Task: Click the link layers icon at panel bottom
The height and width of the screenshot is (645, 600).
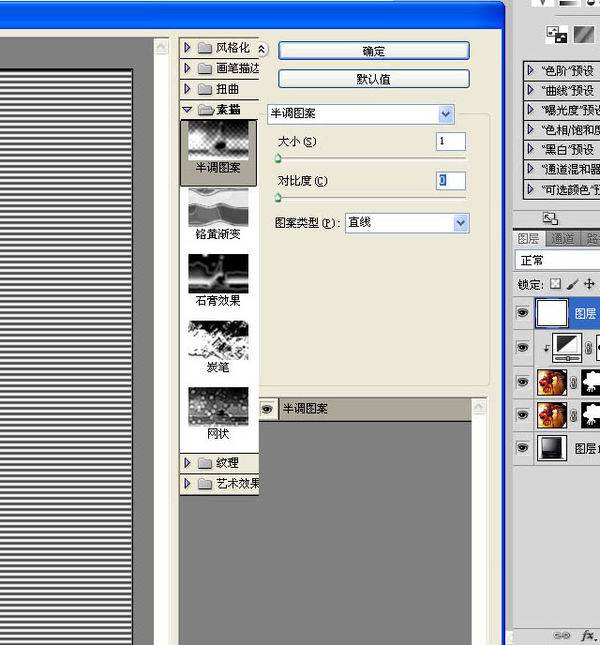Action: [562, 636]
